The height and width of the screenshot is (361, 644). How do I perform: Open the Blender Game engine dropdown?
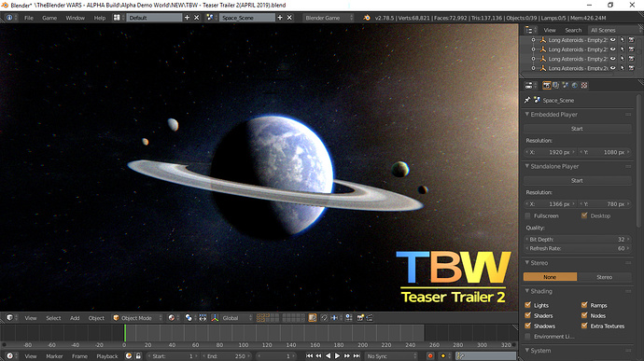328,18
